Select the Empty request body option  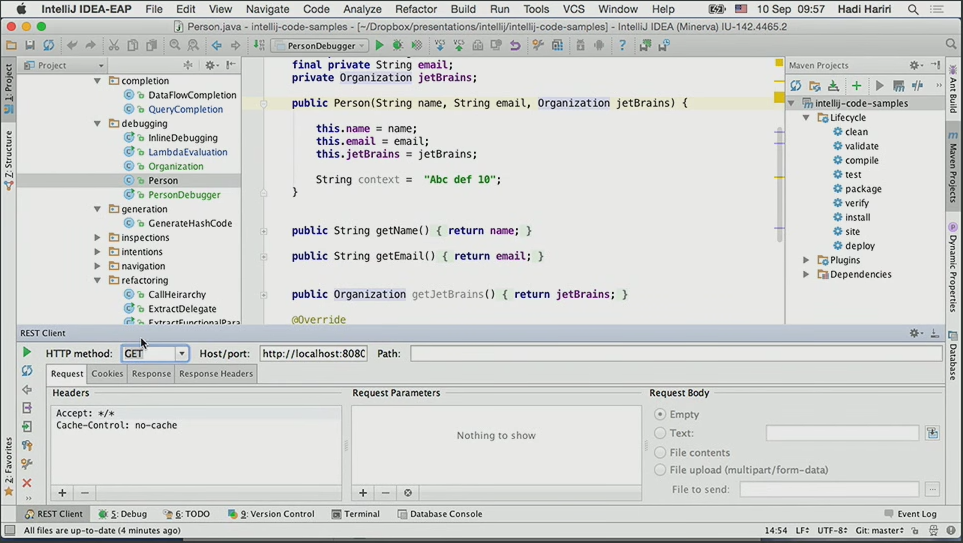tap(660, 415)
